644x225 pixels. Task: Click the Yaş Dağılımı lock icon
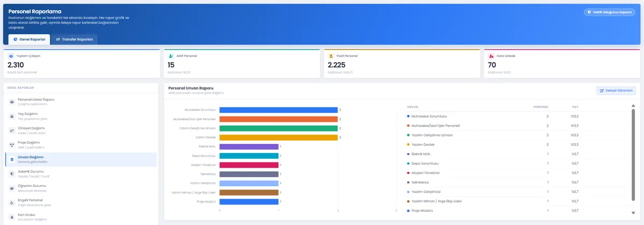12,116
